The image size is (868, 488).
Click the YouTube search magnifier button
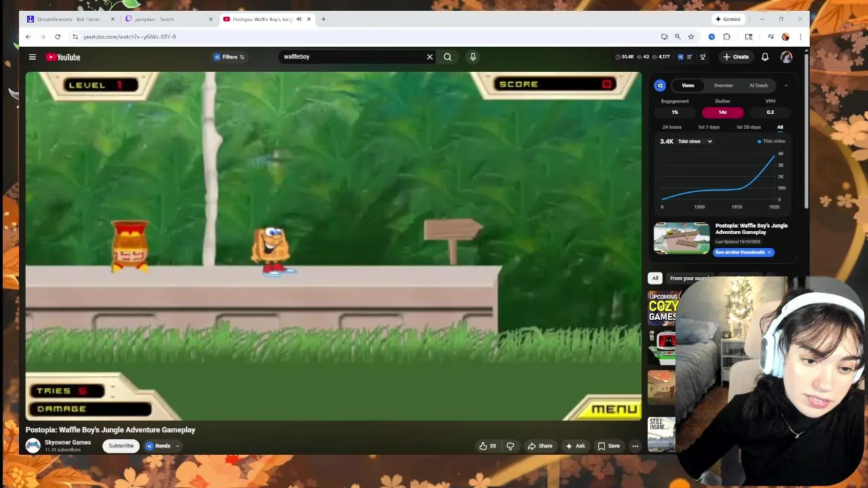tap(448, 57)
